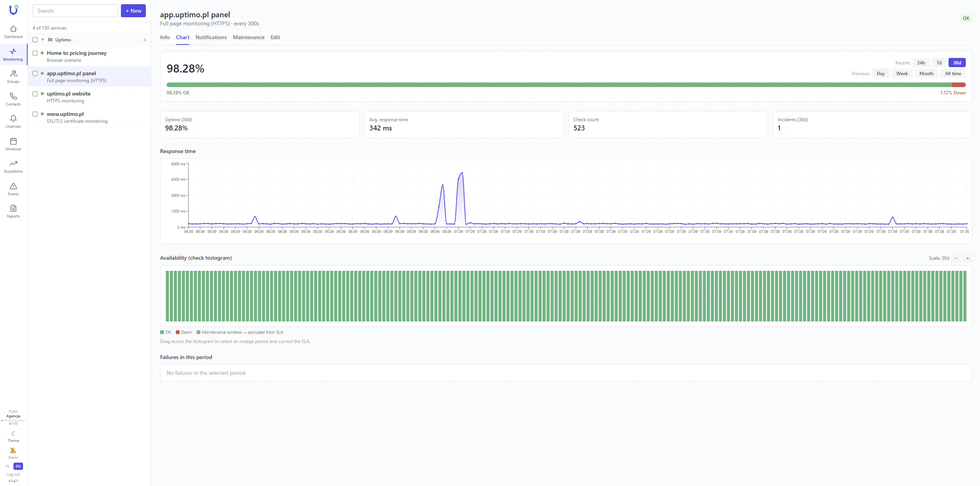The image size is (980, 486).
Task: Select recent 7d range
Action: point(939,63)
